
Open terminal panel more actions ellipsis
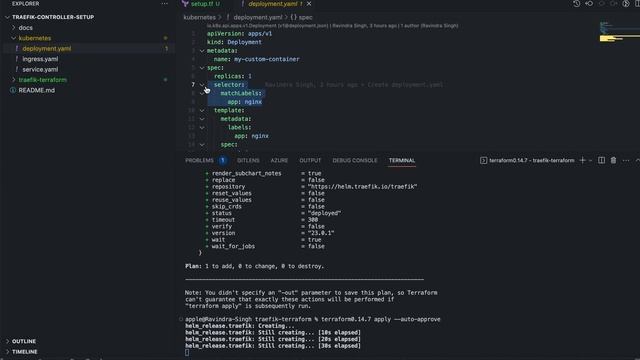click(x=626, y=160)
